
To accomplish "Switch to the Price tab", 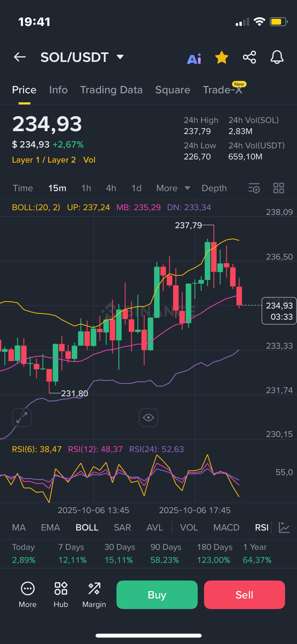I will coord(24,90).
